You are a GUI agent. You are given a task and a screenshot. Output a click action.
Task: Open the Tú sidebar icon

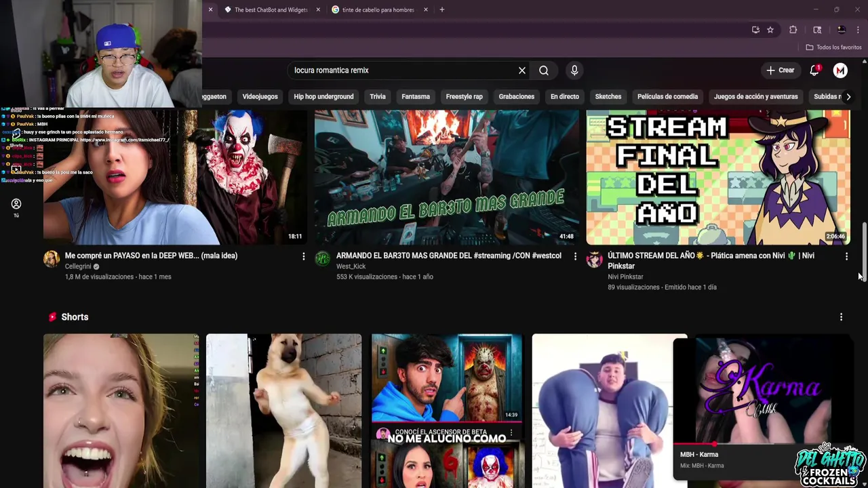coord(16,207)
